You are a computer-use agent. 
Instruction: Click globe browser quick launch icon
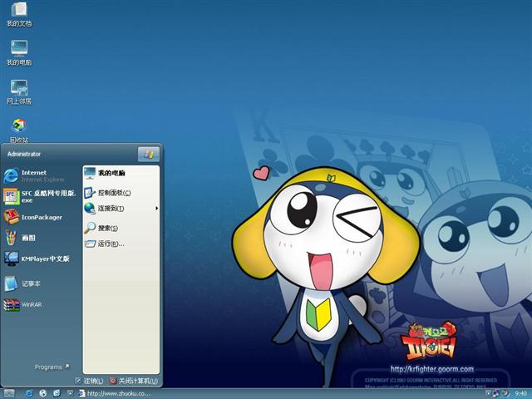pos(42,393)
